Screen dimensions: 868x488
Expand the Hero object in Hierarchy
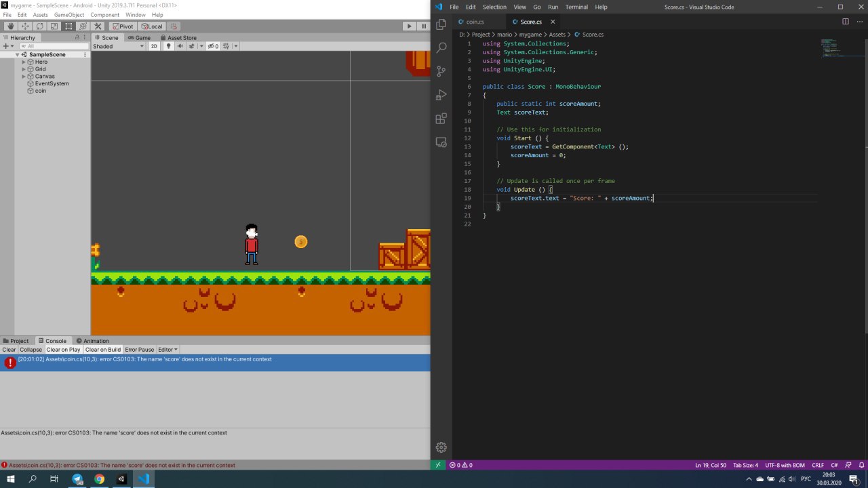[x=24, y=62]
